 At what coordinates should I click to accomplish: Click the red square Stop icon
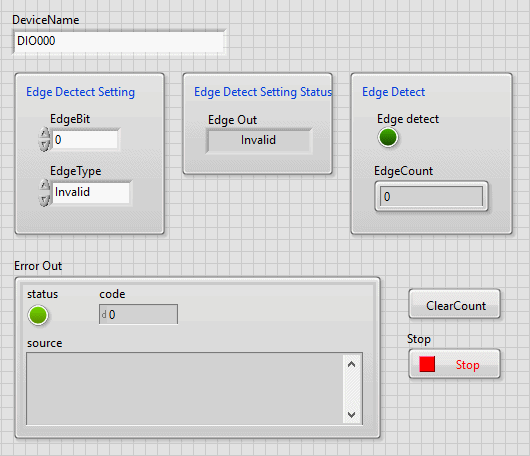click(427, 364)
